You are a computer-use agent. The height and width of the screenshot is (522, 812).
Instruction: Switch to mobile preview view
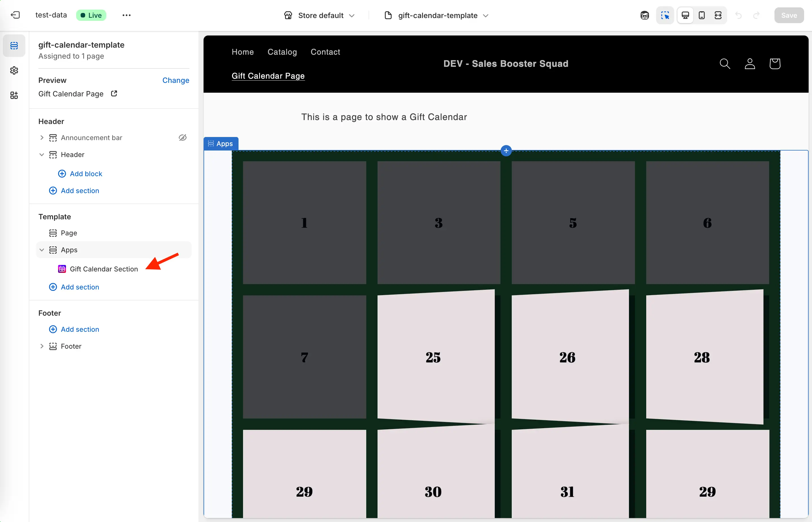pos(702,15)
